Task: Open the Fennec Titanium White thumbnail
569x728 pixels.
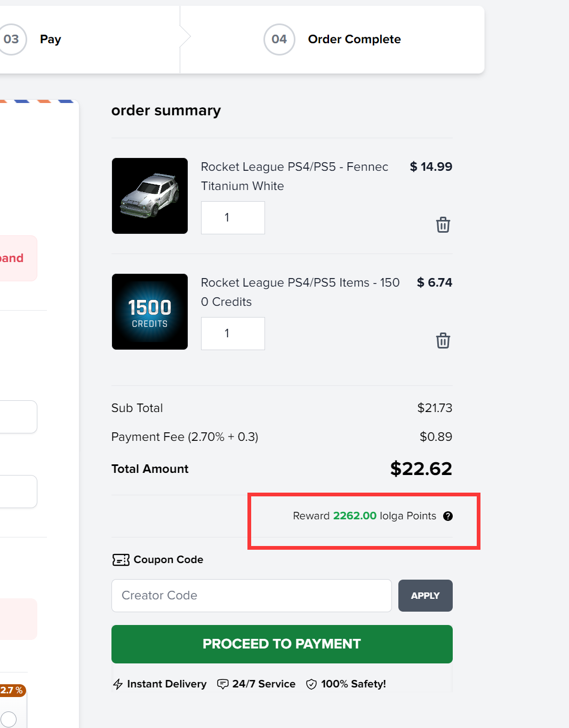Action: click(x=150, y=196)
